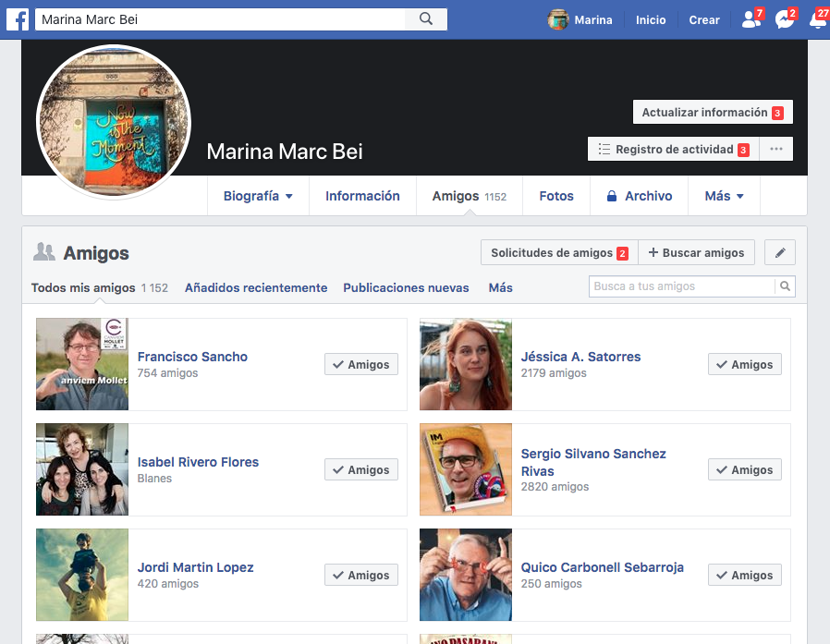Toggle Amigos button for Jéssica A. Satorres
The width and height of the screenshot is (830, 644).
click(745, 364)
